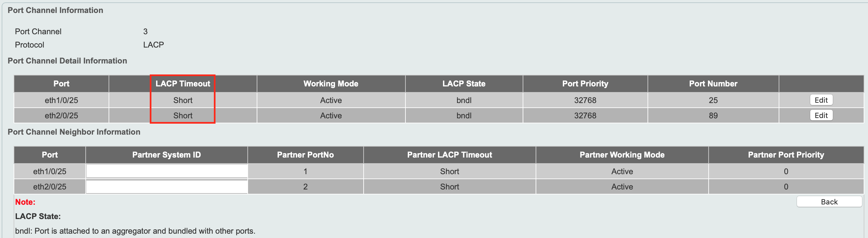Click the Partner Working Mode column header

(x=622, y=155)
